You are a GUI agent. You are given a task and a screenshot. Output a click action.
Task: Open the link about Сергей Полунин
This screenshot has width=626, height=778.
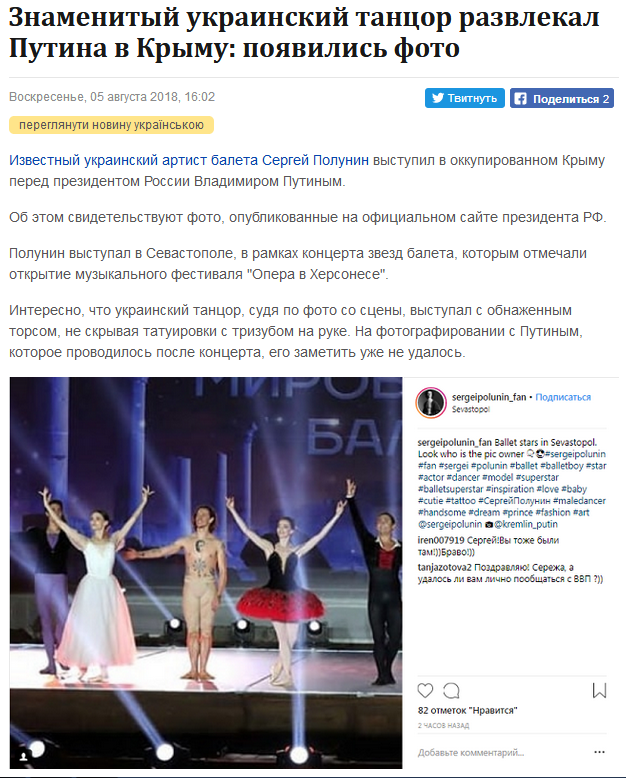pyautogui.click(x=189, y=160)
